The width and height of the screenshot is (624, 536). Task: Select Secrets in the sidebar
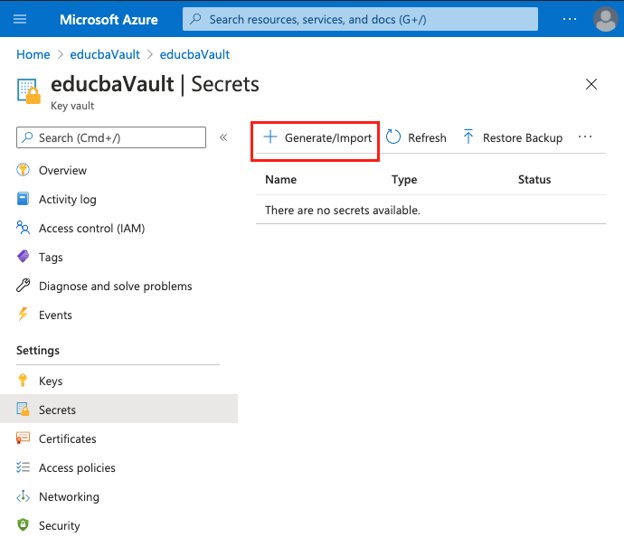pos(119,409)
